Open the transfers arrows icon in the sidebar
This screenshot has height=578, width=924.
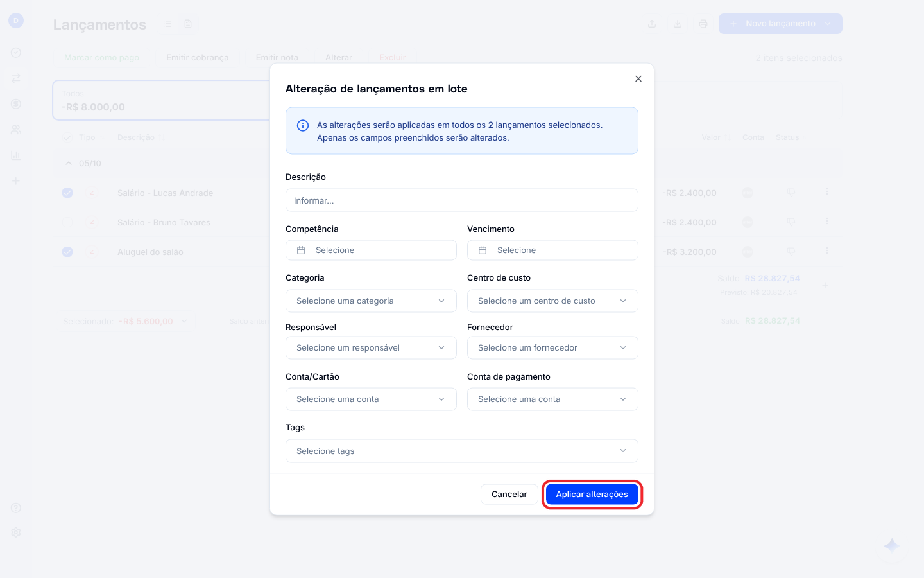coord(16,78)
